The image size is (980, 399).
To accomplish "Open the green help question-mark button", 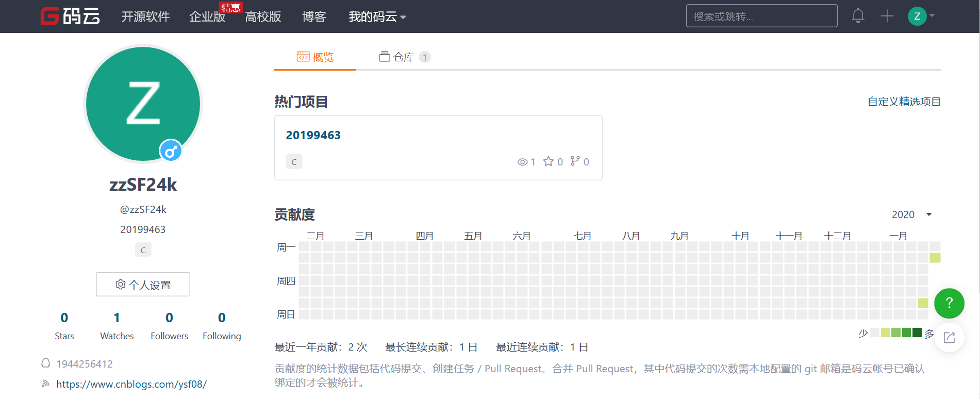I will pos(949,303).
